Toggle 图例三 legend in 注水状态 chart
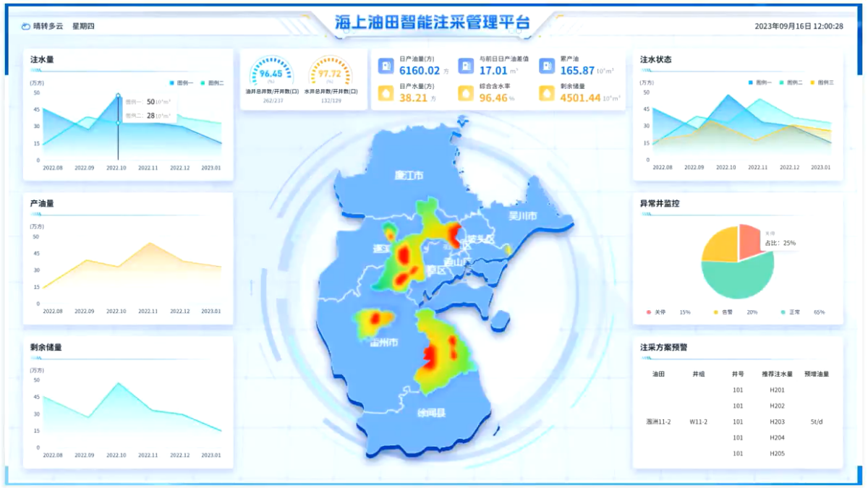The image size is (868, 488). coord(822,82)
